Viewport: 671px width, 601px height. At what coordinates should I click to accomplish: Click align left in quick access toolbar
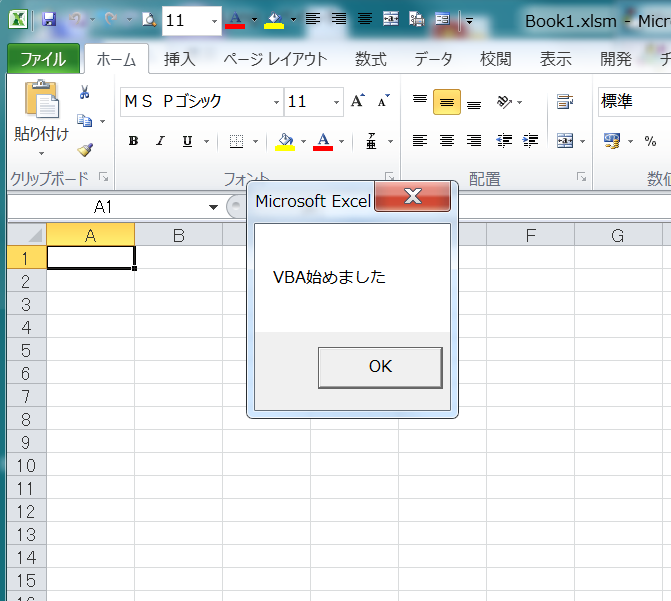pos(313,19)
